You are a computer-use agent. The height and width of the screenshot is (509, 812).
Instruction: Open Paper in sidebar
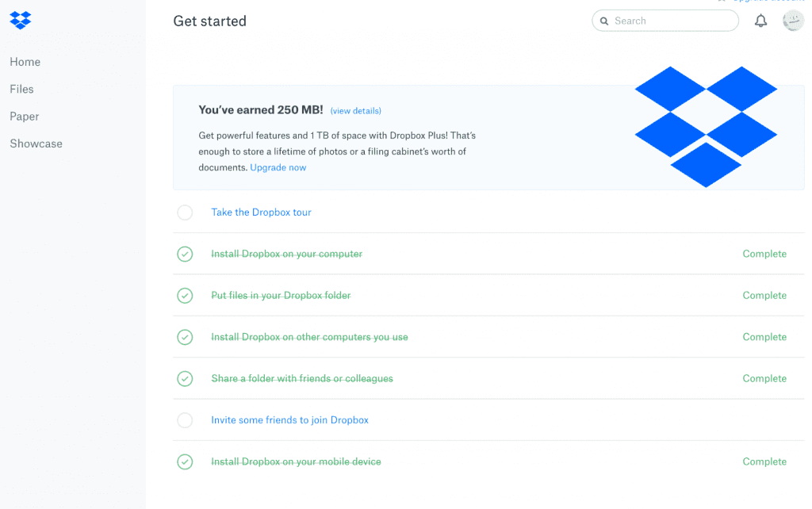pos(25,117)
